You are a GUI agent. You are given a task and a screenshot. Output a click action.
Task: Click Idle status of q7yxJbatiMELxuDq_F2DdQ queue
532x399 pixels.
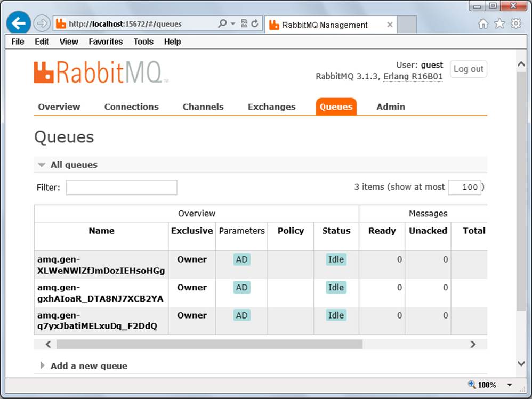click(x=336, y=315)
